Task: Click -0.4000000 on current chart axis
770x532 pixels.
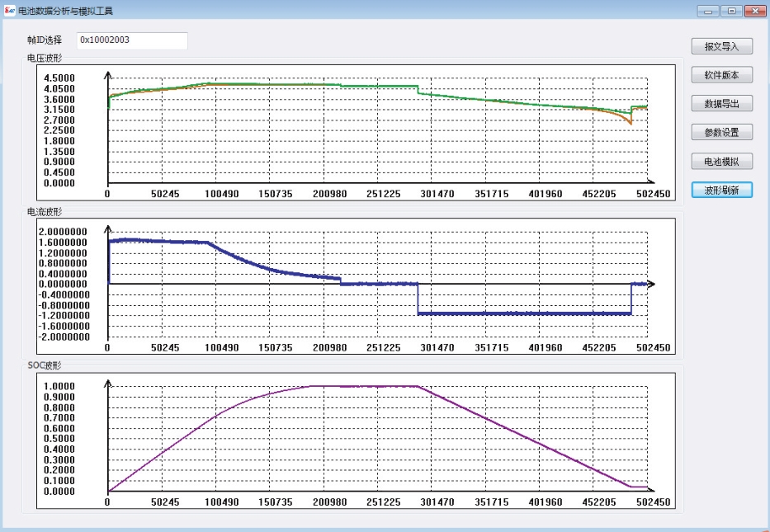Action: coord(64,294)
